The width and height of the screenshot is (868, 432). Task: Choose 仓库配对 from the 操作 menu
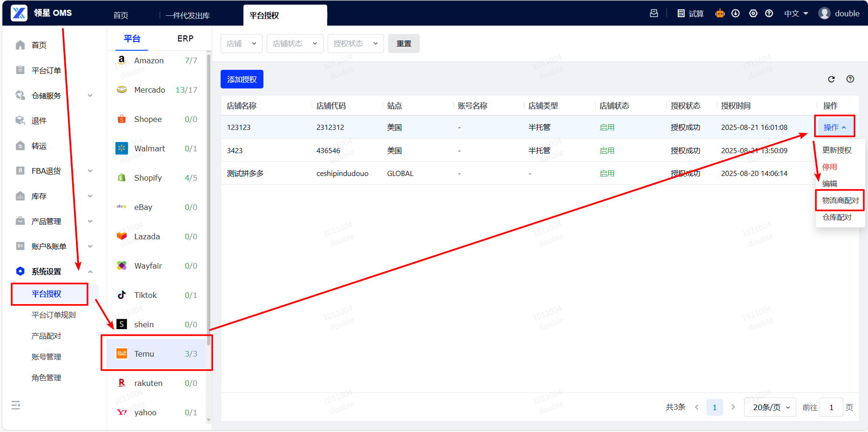point(837,217)
